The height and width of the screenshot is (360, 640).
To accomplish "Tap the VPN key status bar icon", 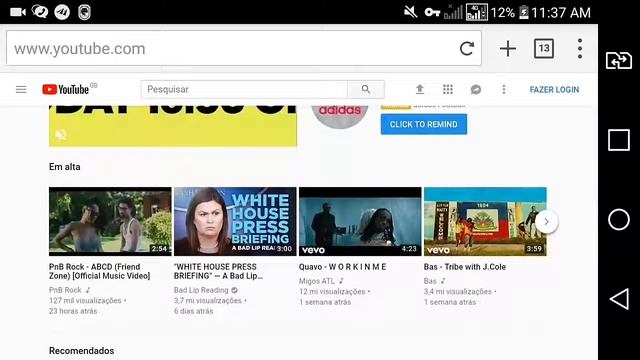I will [x=432, y=13].
